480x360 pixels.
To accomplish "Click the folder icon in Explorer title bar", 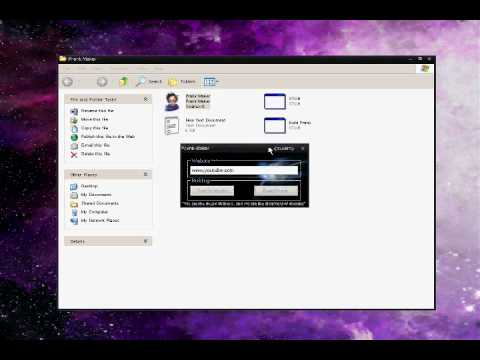I will coord(63,59).
